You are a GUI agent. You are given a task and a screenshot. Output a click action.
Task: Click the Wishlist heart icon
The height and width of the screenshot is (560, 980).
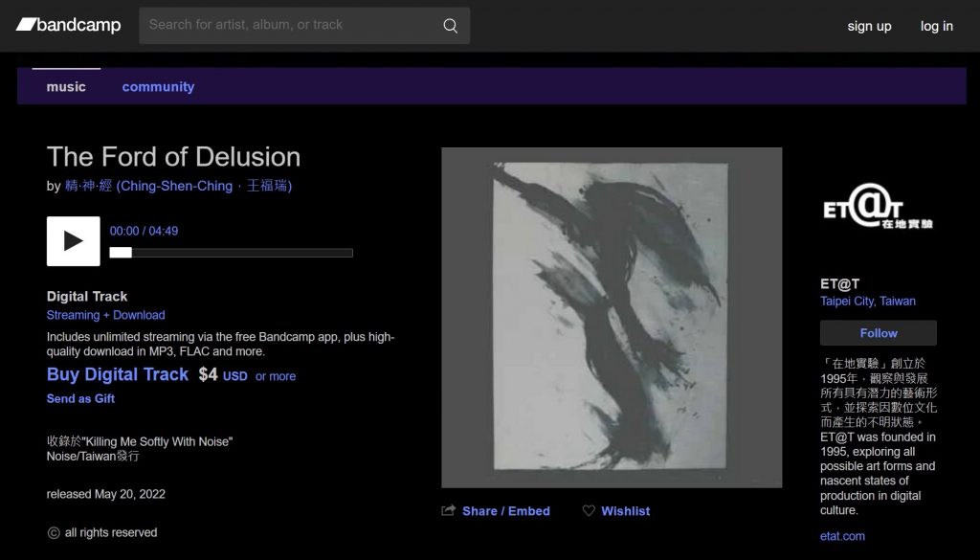pyautogui.click(x=589, y=510)
